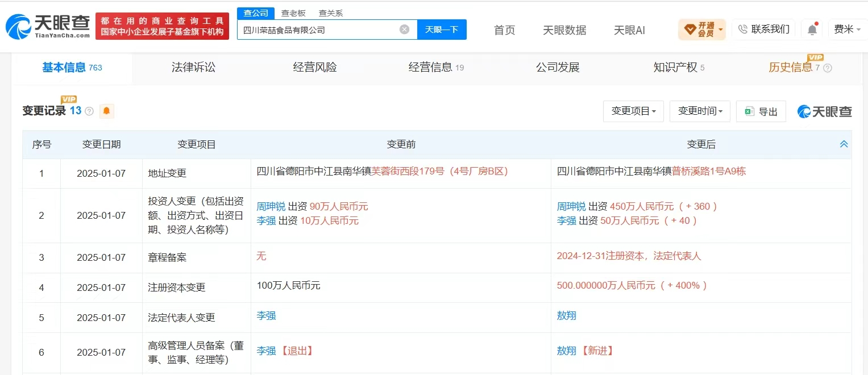Screen dimensions: 868x375
Task: Click the 联系我们 button
Action: tap(763, 29)
